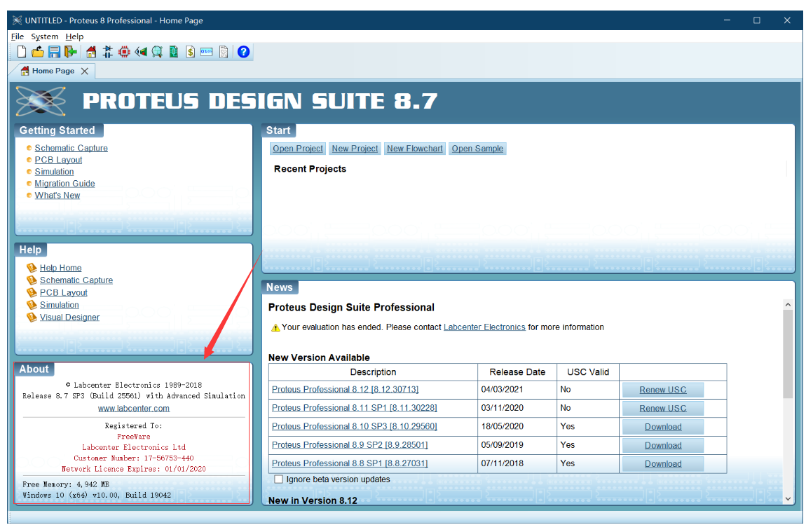Image resolution: width=806 pixels, height=532 pixels.
Task: Open the System menu
Action: pos(45,36)
